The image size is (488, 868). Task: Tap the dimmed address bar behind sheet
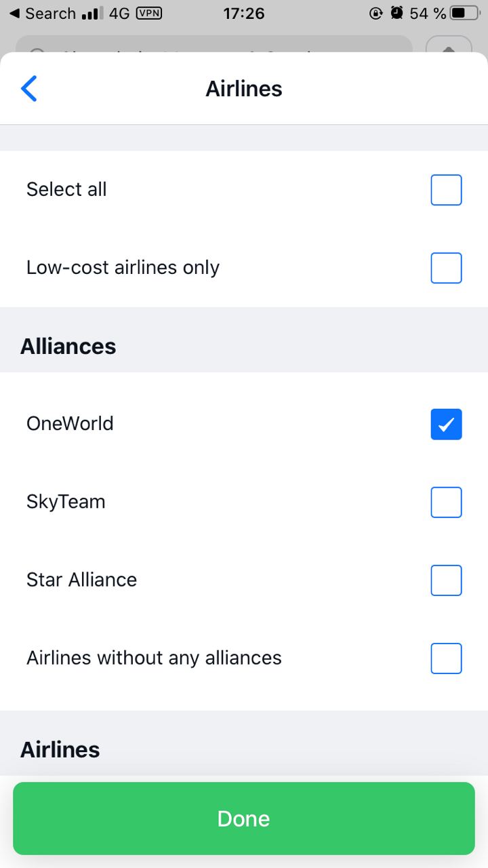[x=214, y=45]
